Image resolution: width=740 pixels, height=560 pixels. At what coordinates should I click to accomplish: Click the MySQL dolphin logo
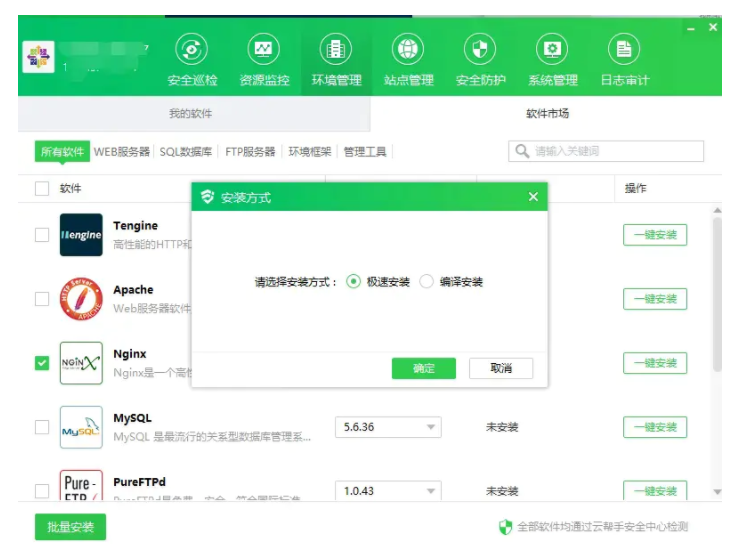point(81,427)
